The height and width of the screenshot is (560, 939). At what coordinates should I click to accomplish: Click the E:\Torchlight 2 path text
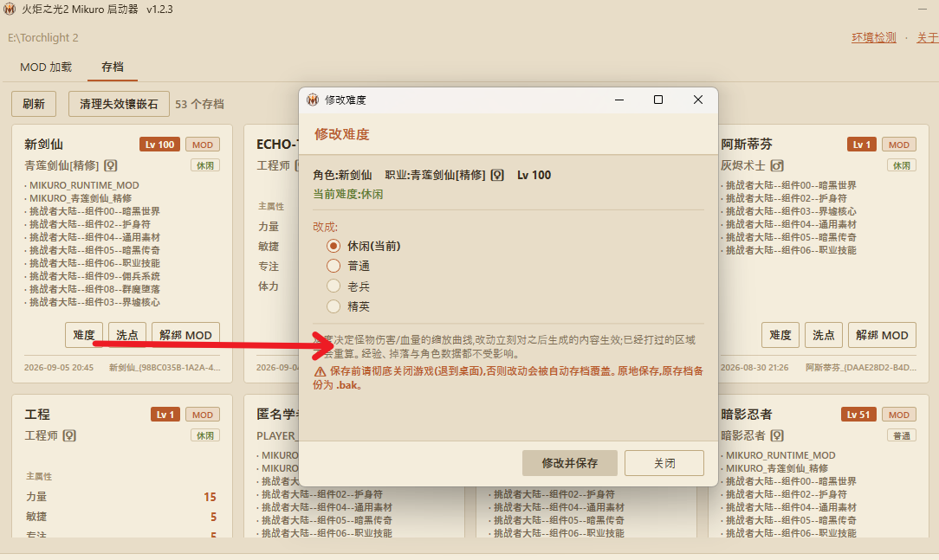coord(43,38)
